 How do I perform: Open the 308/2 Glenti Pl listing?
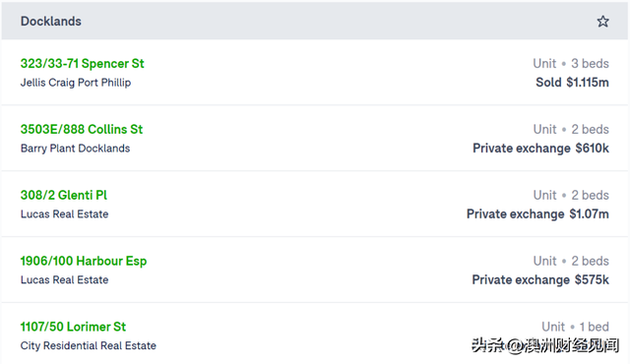coord(63,195)
